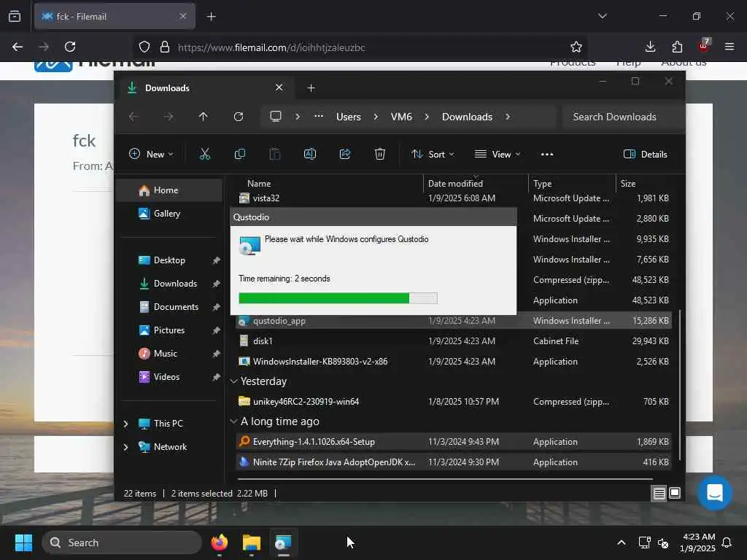Bookmark this Filemail page with the star

point(576,47)
